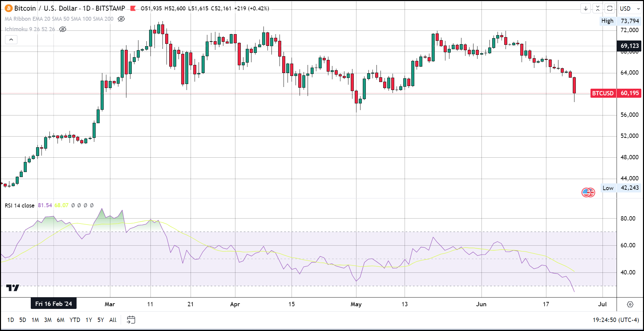Open fullscreen mode with the frame icon
Screen dimensions: 644x331
610,8
